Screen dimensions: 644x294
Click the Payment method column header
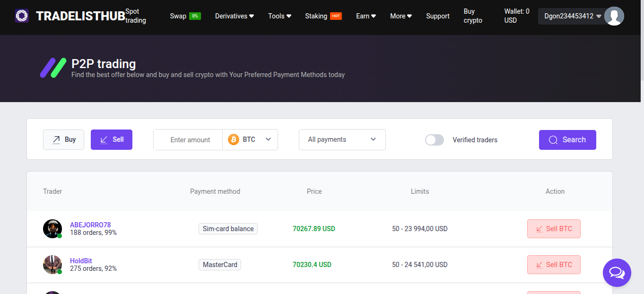pyautogui.click(x=215, y=191)
